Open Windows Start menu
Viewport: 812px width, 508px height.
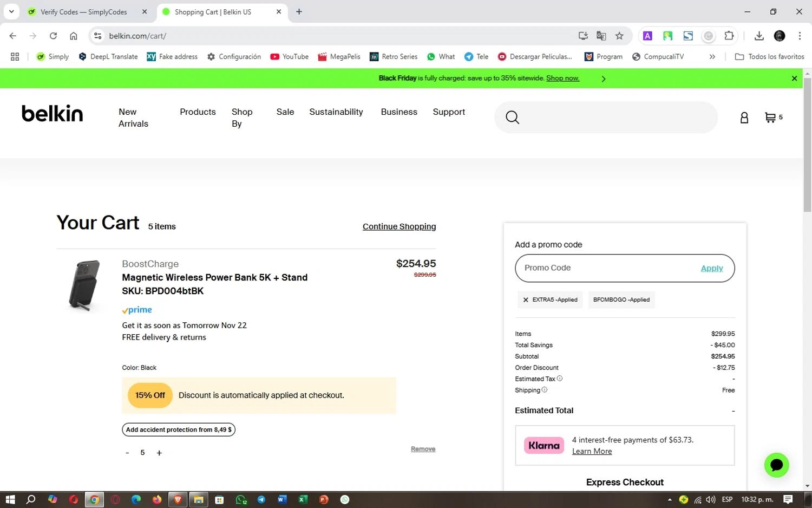click(10, 499)
